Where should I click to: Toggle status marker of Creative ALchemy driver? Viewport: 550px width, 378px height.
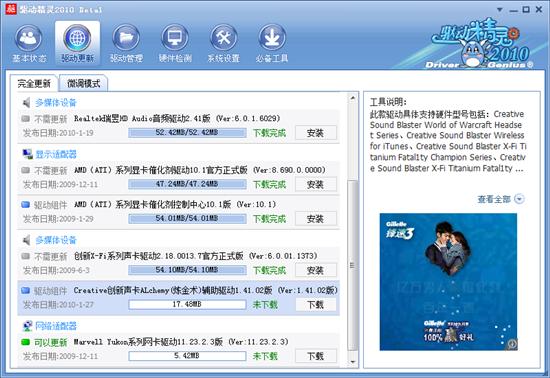click(x=25, y=290)
